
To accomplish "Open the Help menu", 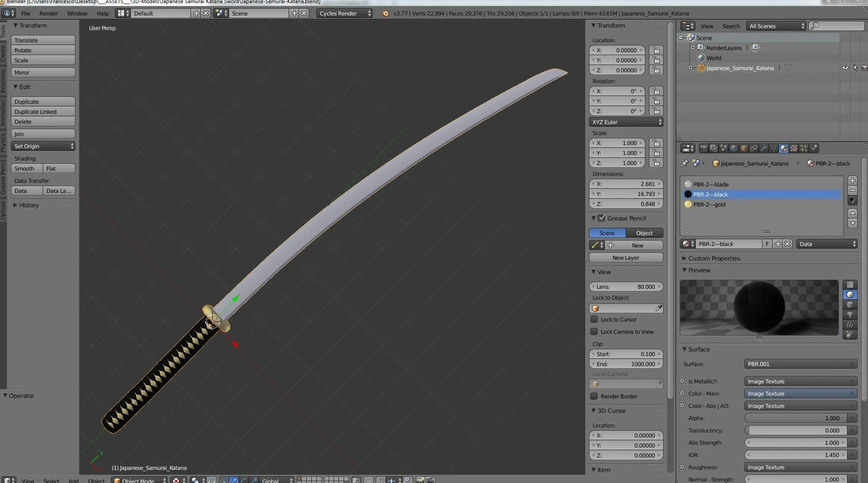I will 103,13.
